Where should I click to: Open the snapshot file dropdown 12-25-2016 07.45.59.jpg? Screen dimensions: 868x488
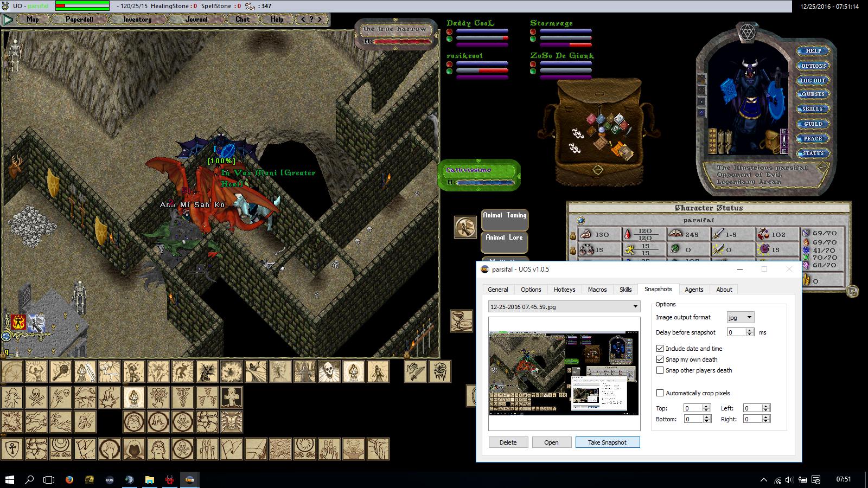point(564,307)
